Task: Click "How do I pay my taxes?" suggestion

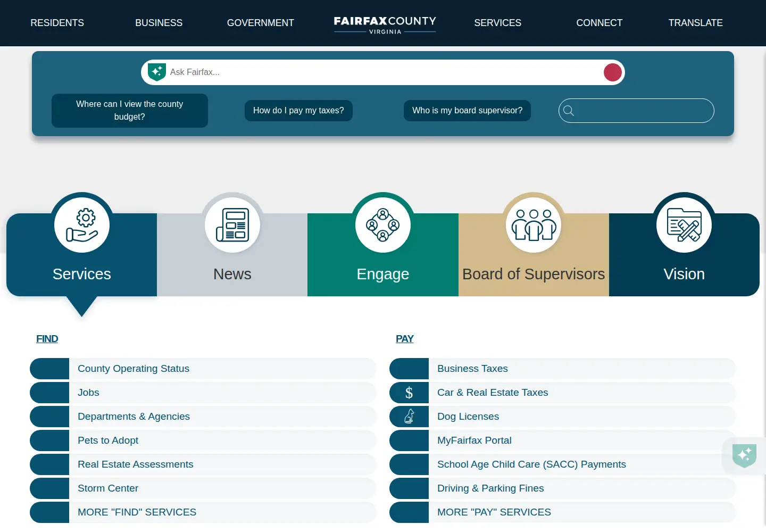Action: click(298, 111)
